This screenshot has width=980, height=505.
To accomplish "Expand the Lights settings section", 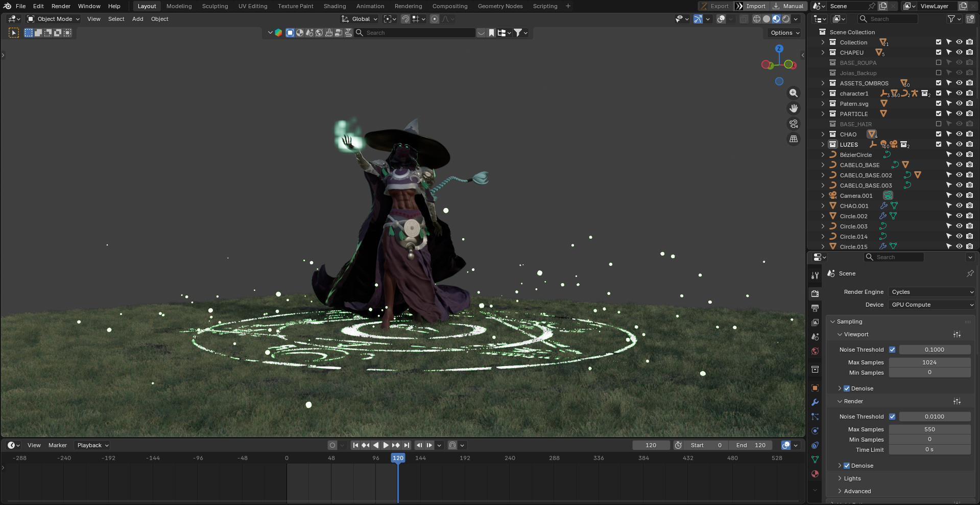I will 851,478.
